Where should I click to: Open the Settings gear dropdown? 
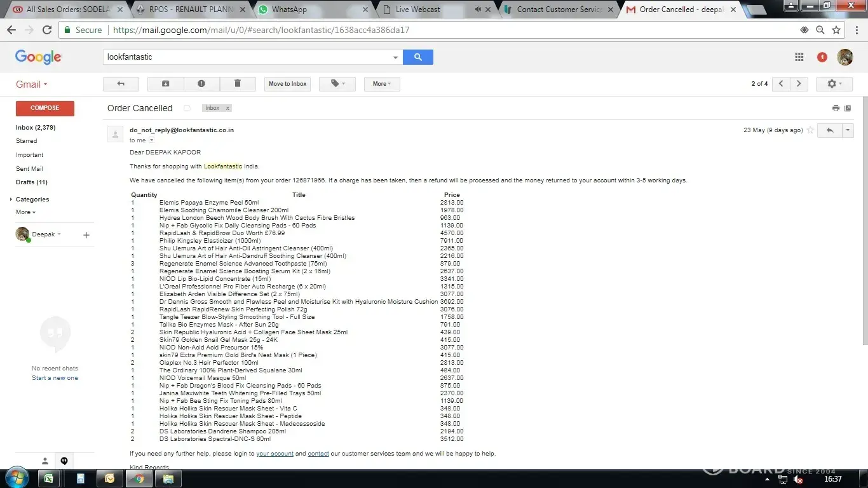pos(834,84)
